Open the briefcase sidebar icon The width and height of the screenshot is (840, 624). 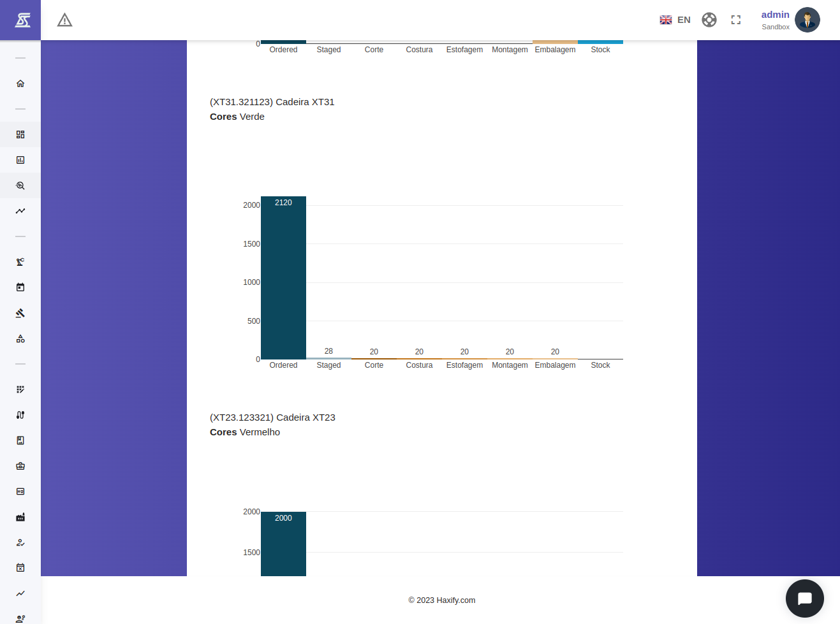20,466
